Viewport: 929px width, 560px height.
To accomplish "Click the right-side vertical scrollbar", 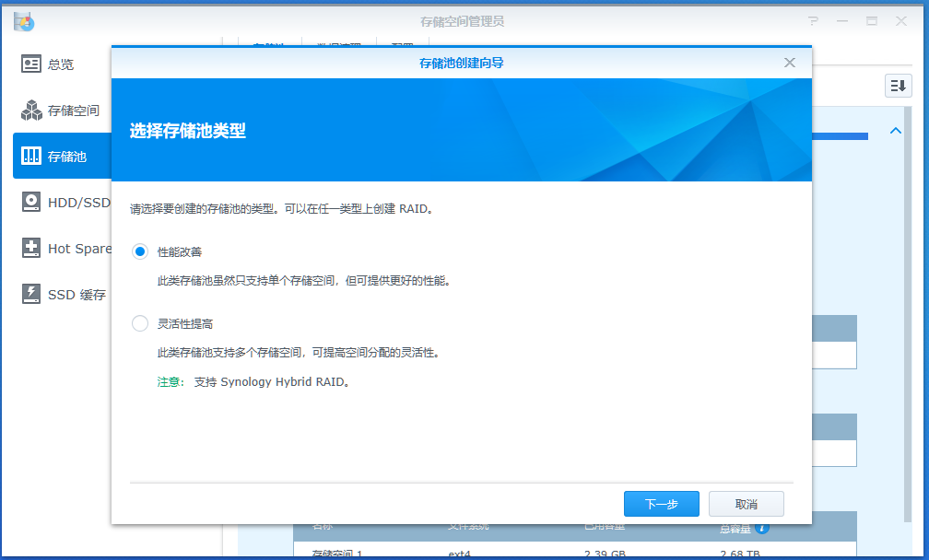I will (908, 314).
